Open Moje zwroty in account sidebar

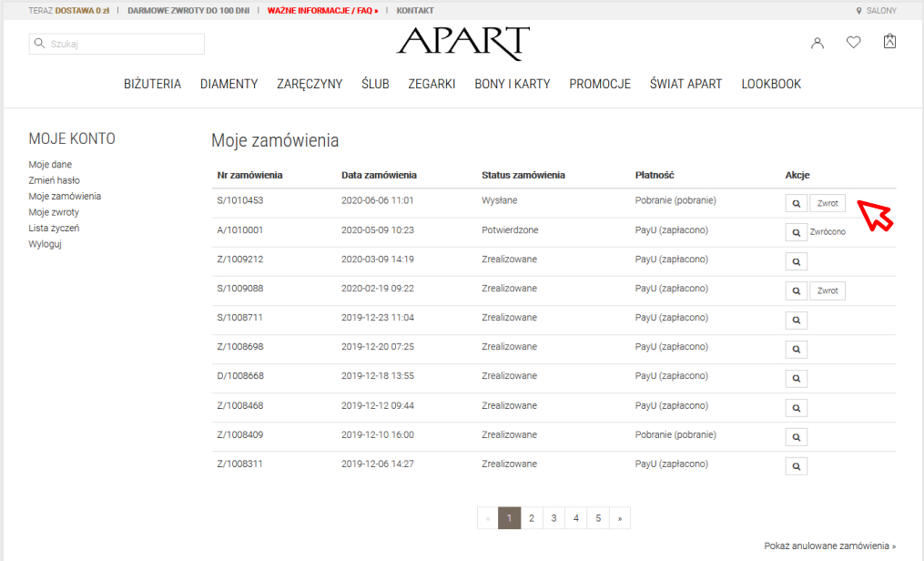pos(53,212)
